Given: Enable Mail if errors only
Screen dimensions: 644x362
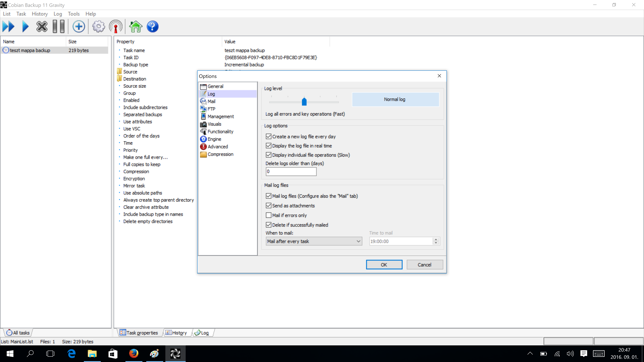Looking at the screenshot, I should (x=269, y=215).
